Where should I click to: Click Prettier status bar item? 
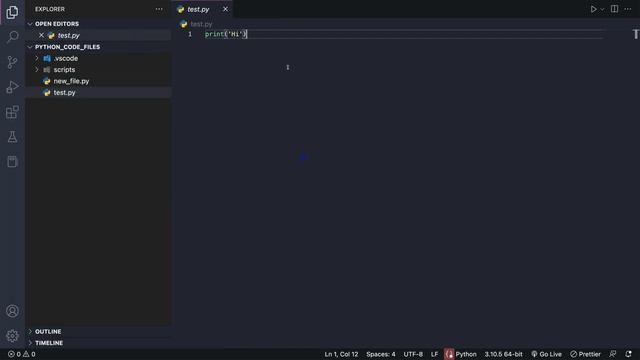coord(585,354)
